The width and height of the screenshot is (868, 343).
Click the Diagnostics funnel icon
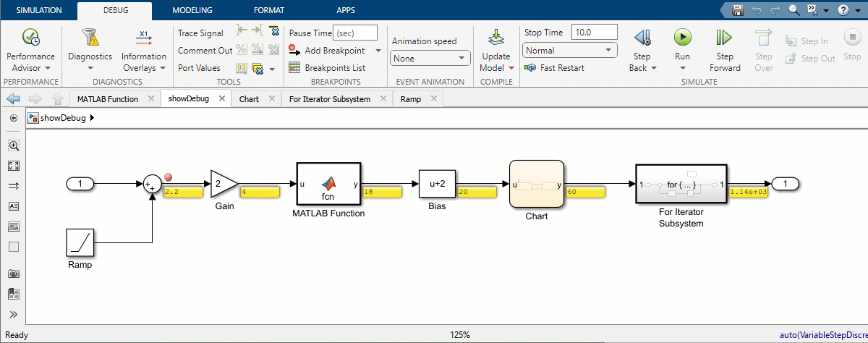(90, 38)
